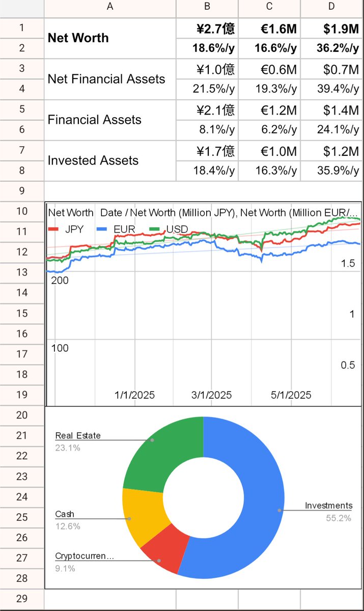Click the red JPY legend swatch
The height and width of the screenshot is (611, 364).
coord(53,230)
